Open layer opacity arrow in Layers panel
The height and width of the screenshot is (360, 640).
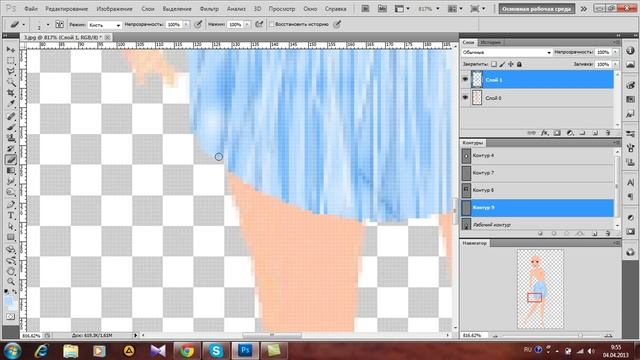coord(615,52)
